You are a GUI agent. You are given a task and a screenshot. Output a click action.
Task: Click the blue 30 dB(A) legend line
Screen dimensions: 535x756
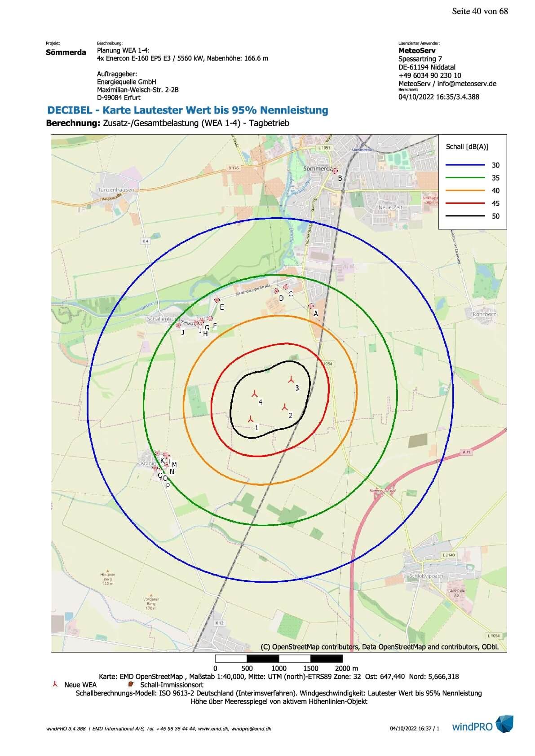[465, 165]
